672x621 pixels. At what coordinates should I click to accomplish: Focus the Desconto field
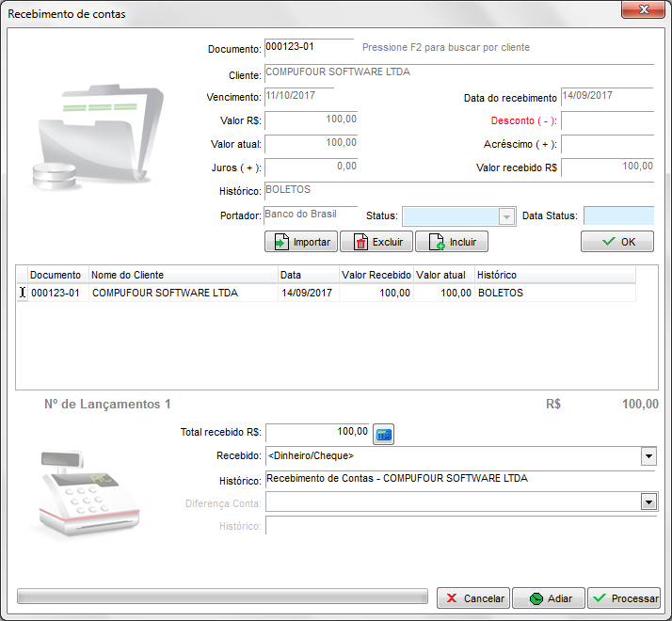pyautogui.click(x=607, y=121)
